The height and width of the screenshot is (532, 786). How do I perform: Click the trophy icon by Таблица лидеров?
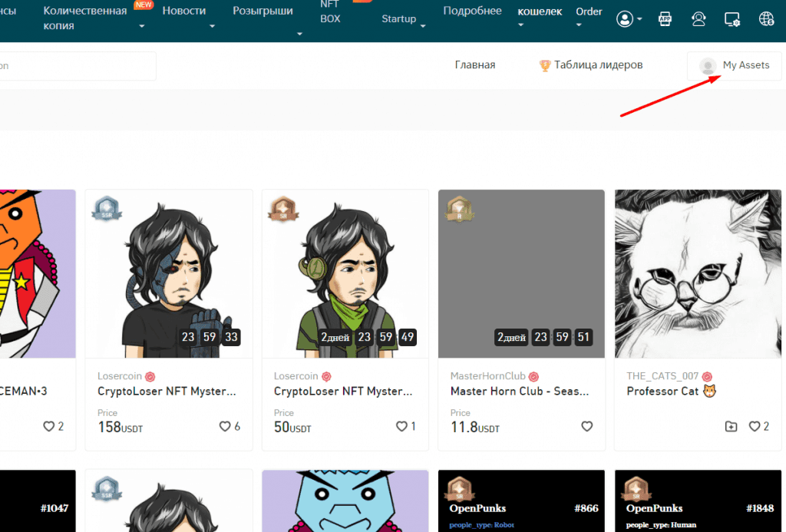pyautogui.click(x=544, y=65)
